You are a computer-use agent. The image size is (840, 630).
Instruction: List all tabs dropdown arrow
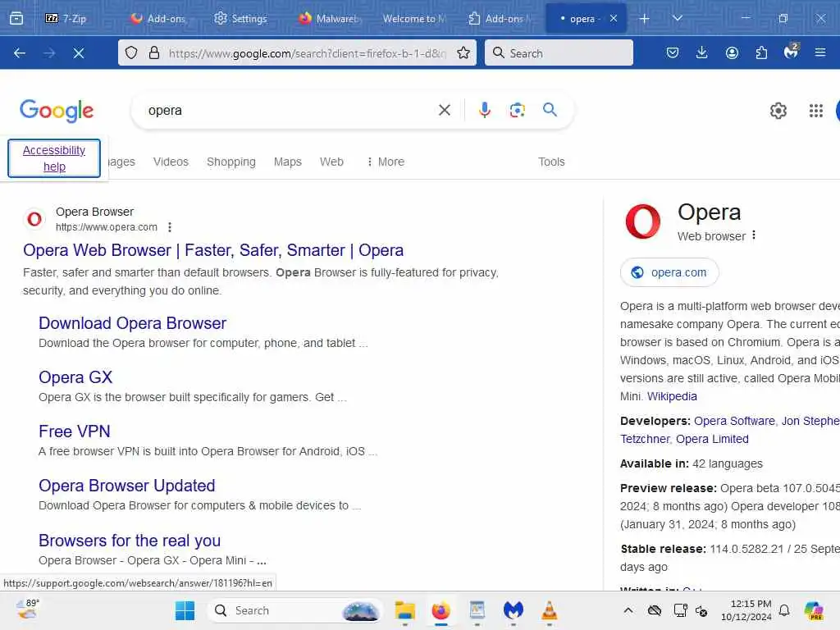click(x=677, y=18)
